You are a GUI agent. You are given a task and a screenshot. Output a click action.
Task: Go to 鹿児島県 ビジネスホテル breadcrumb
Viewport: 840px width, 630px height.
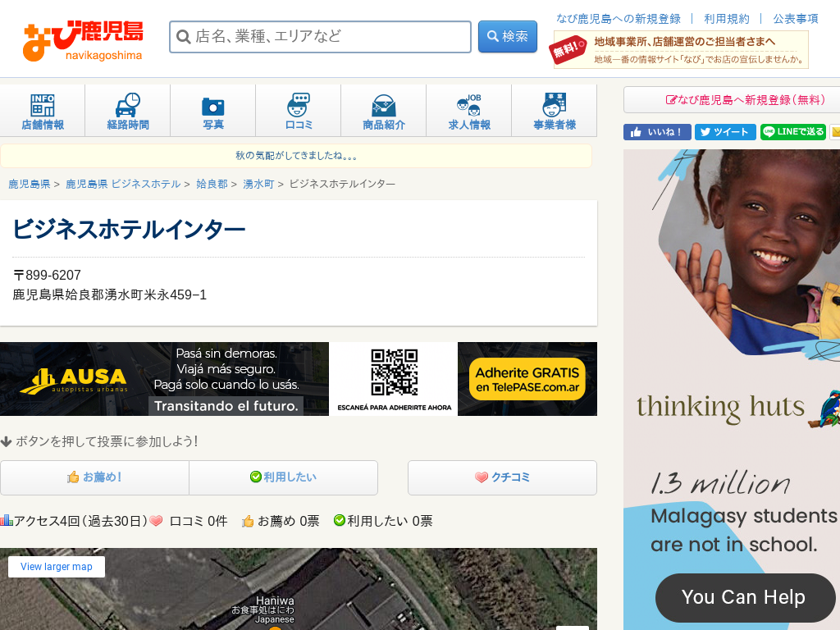coord(123,185)
